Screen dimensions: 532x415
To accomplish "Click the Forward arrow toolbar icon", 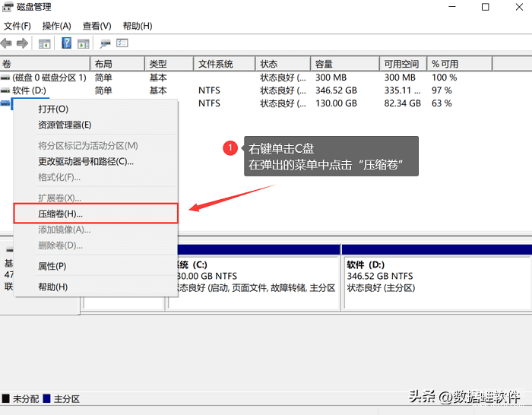I will [x=22, y=43].
